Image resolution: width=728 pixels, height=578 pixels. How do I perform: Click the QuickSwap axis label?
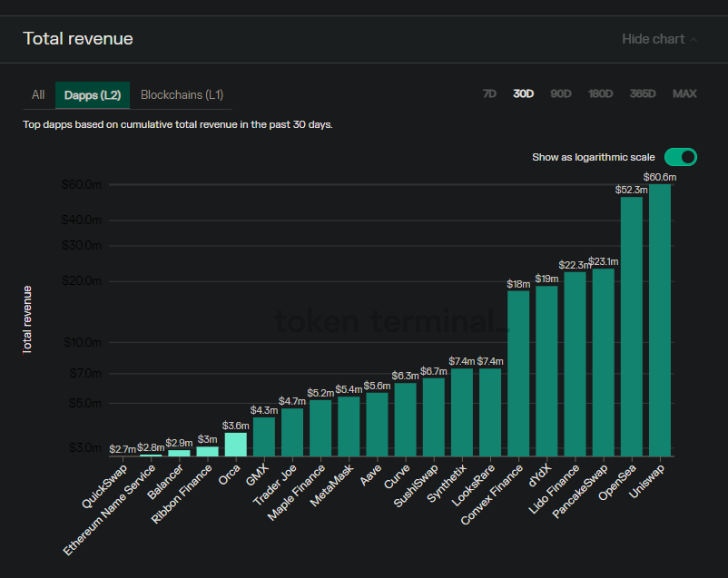(x=104, y=486)
